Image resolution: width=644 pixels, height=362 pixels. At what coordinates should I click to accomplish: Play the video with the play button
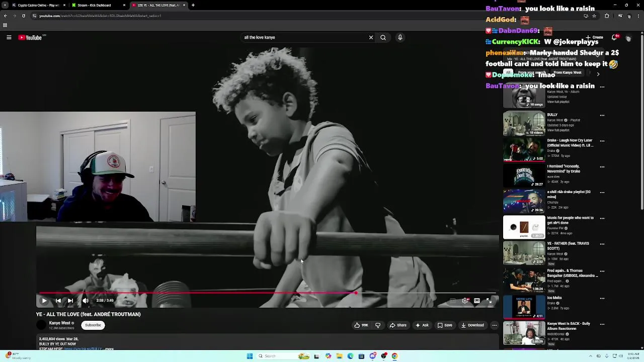[x=44, y=301]
